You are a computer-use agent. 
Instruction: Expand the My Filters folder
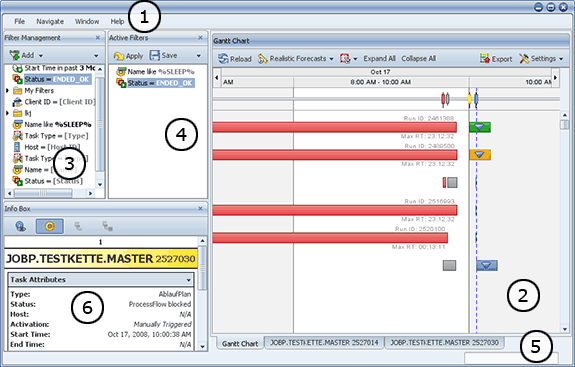[x=7, y=91]
